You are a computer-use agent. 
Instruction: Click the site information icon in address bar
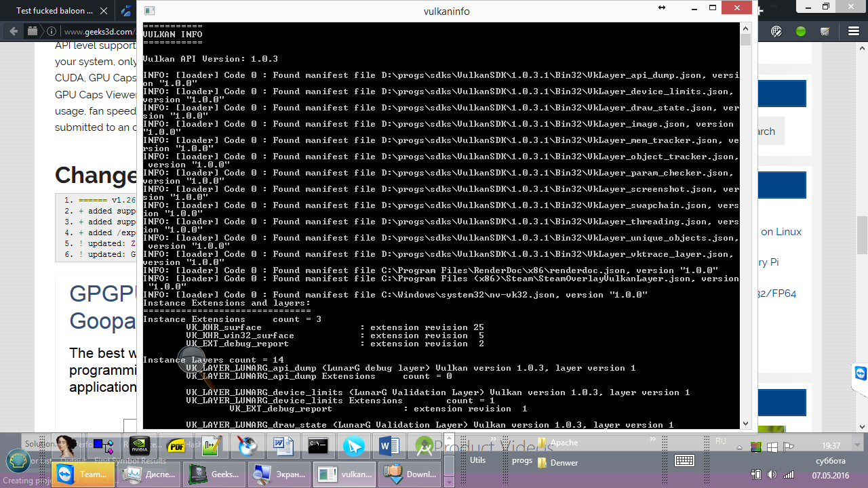coord(52,31)
